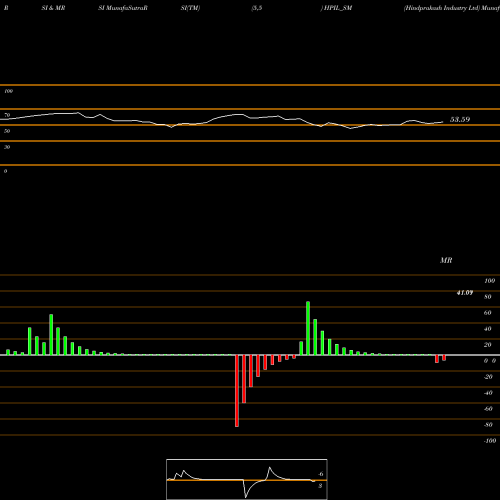Click the MR axis label -100
This screenshot has width=500, height=500.
[x=490, y=441]
